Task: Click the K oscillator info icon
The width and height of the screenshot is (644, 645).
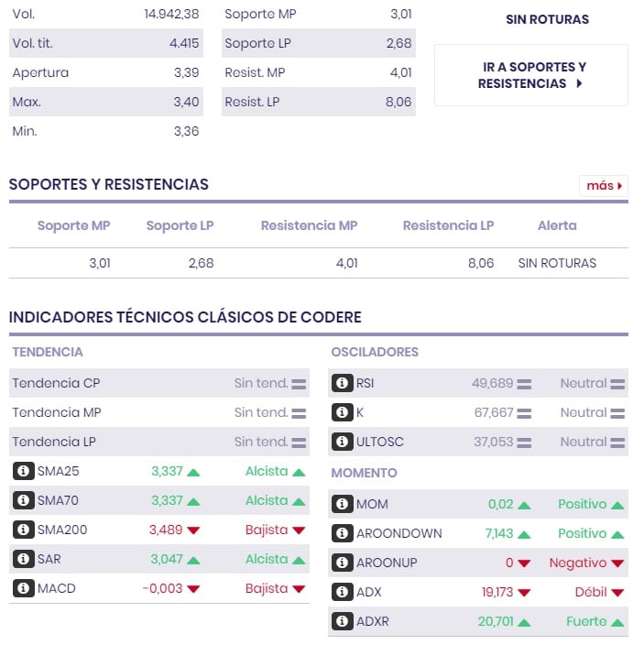Action: pos(343,412)
